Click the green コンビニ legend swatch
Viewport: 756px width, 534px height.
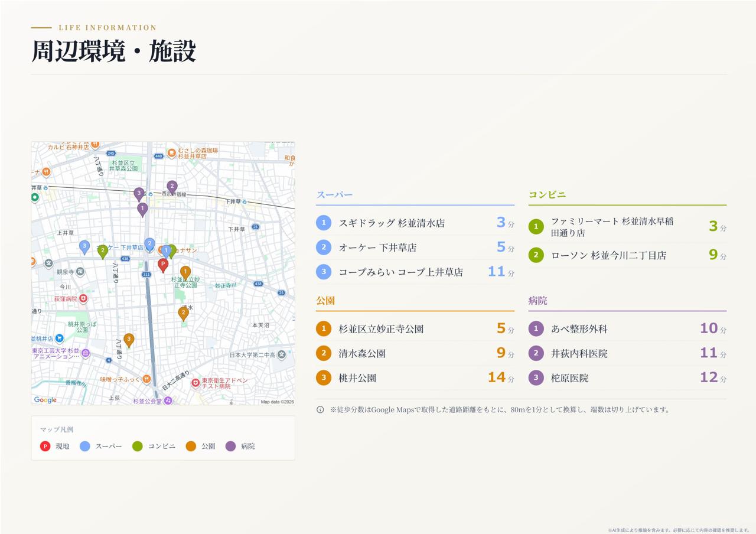click(138, 446)
